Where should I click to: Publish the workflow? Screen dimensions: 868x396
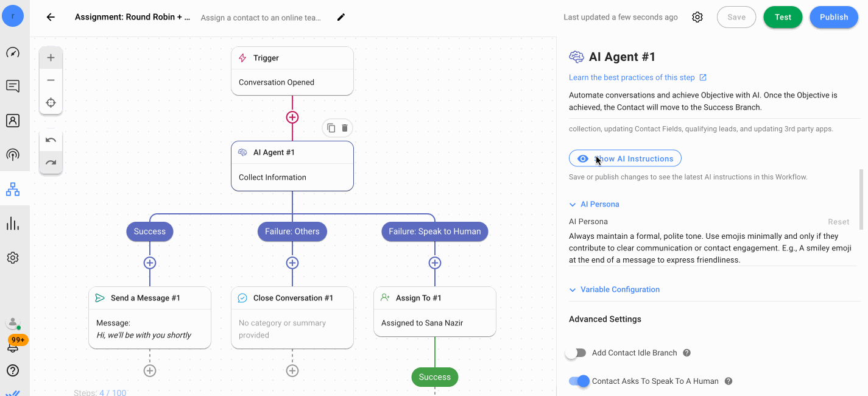(x=833, y=17)
